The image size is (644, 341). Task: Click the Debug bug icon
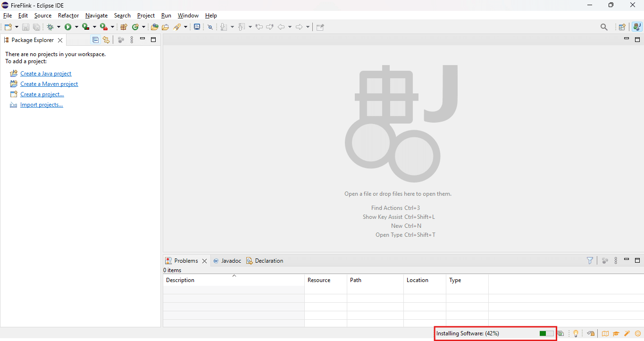[x=50, y=27]
